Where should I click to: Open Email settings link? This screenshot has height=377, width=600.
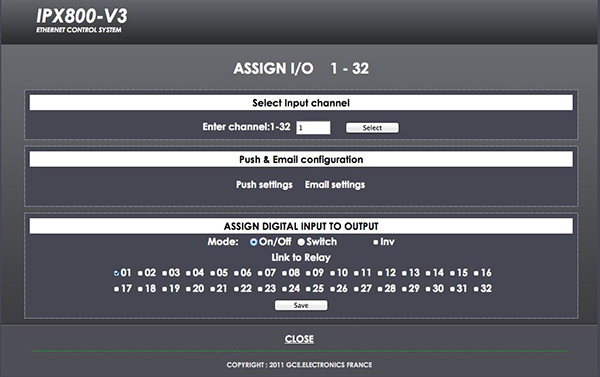[x=335, y=185]
